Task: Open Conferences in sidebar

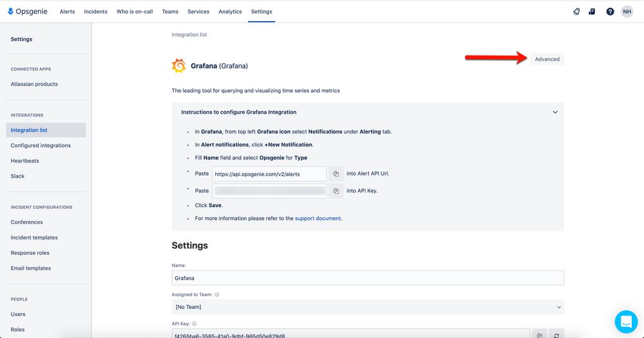Action: tap(26, 222)
